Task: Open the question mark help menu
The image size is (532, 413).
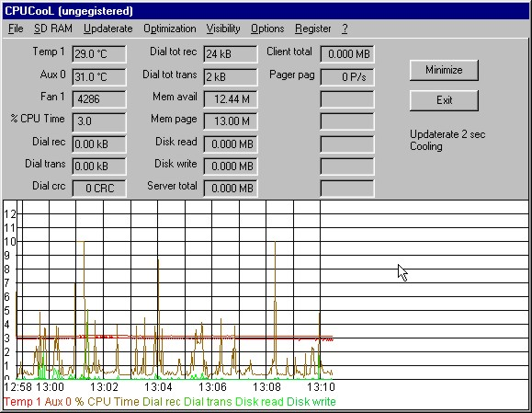Action: [345, 29]
